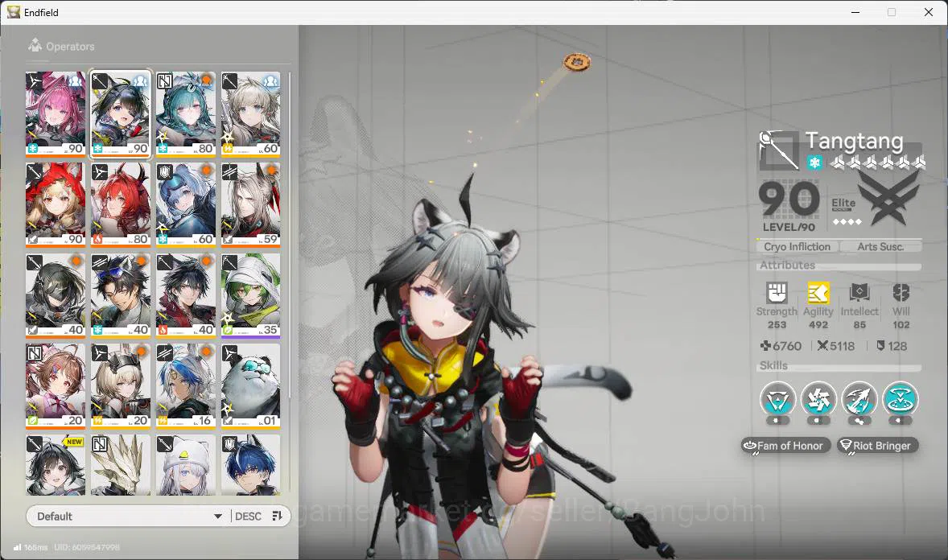Click the Strength fist attribute icon

(x=777, y=294)
